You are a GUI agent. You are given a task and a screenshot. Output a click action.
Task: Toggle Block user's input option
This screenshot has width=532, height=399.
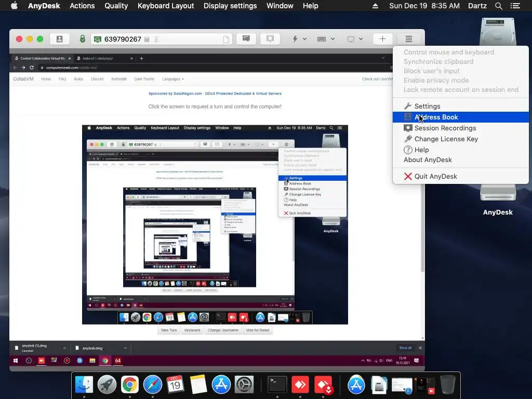pos(431,71)
